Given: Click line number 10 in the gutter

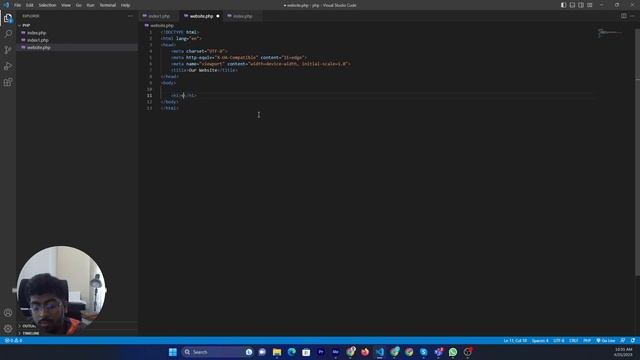Looking at the screenshot, I should pos(149,89).
